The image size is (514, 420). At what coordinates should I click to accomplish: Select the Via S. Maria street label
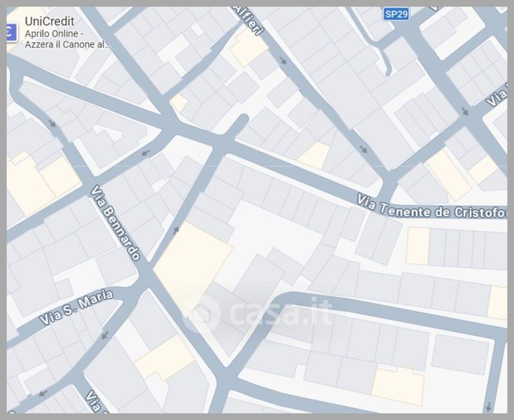coord(76,309)
